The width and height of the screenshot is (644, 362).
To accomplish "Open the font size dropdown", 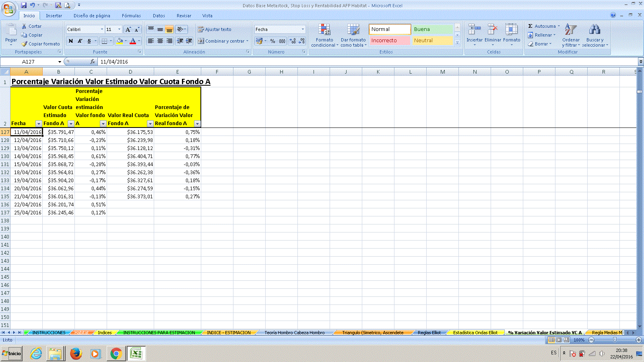I will (119, 29).
